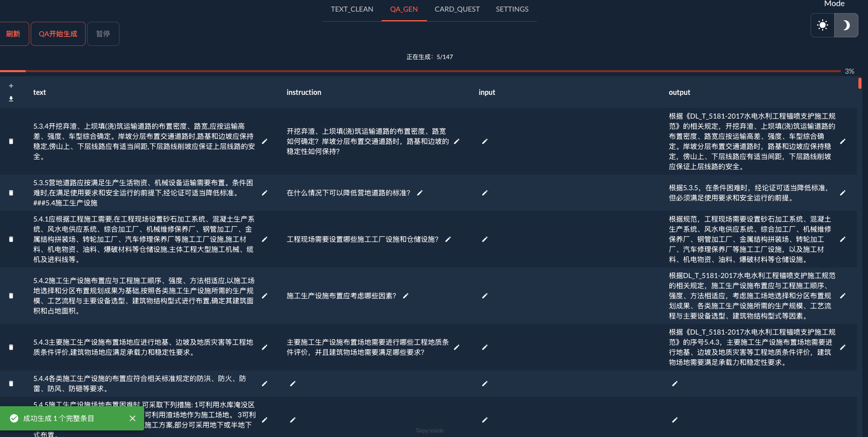This screenshot has width=868, height=437.
Task: Edit text cell of row 5.4.1
Action: click(265, 239)
